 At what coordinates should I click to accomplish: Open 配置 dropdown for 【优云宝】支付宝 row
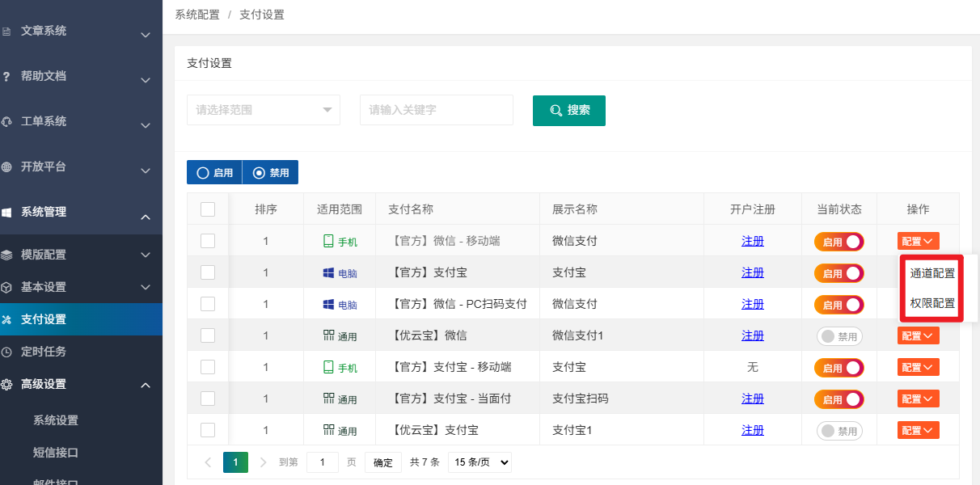(918, 430)
